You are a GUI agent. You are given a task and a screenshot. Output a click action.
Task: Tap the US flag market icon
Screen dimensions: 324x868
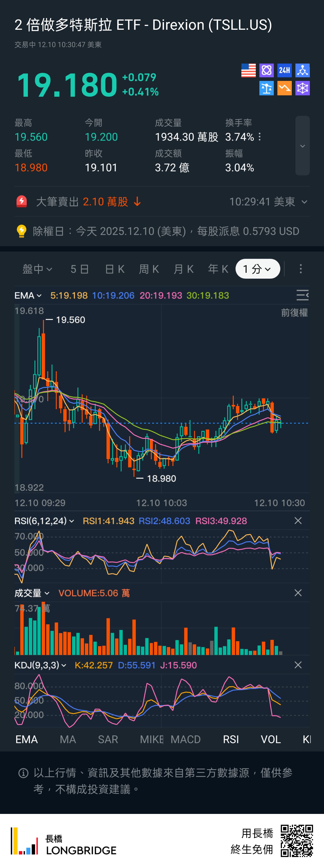(x=248, y=71)
